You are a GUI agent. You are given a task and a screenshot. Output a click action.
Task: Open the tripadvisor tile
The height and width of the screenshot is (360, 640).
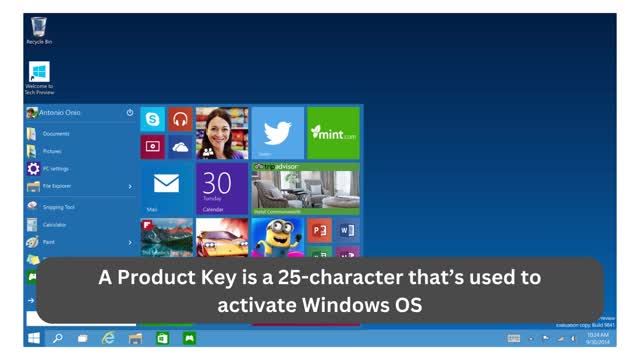pyautogui.click(x=306, y=189)
